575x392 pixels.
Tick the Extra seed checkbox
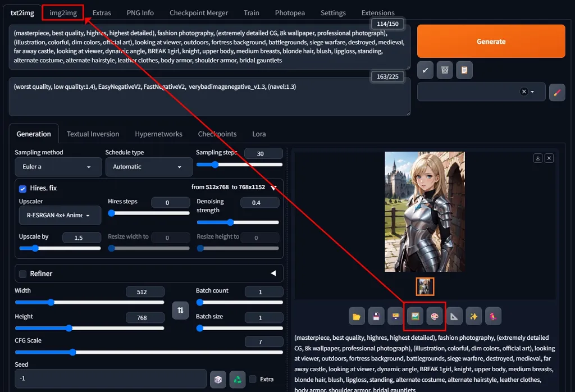pos(253,379)
